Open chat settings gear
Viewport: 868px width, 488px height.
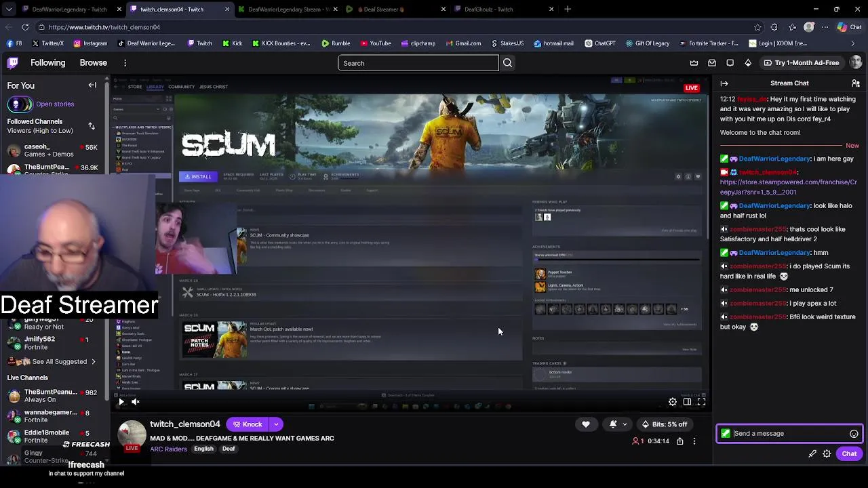tap(827, 454)
